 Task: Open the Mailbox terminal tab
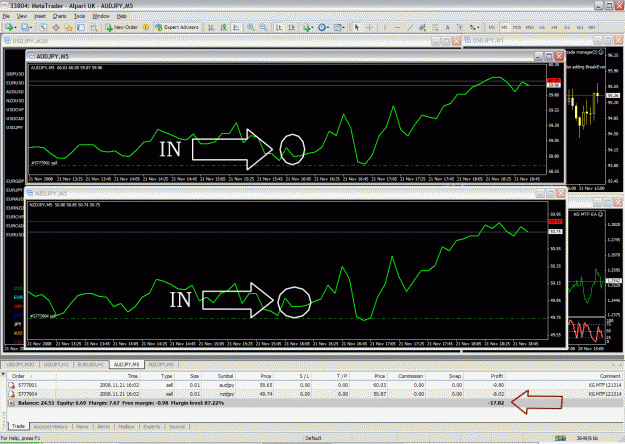126,426
